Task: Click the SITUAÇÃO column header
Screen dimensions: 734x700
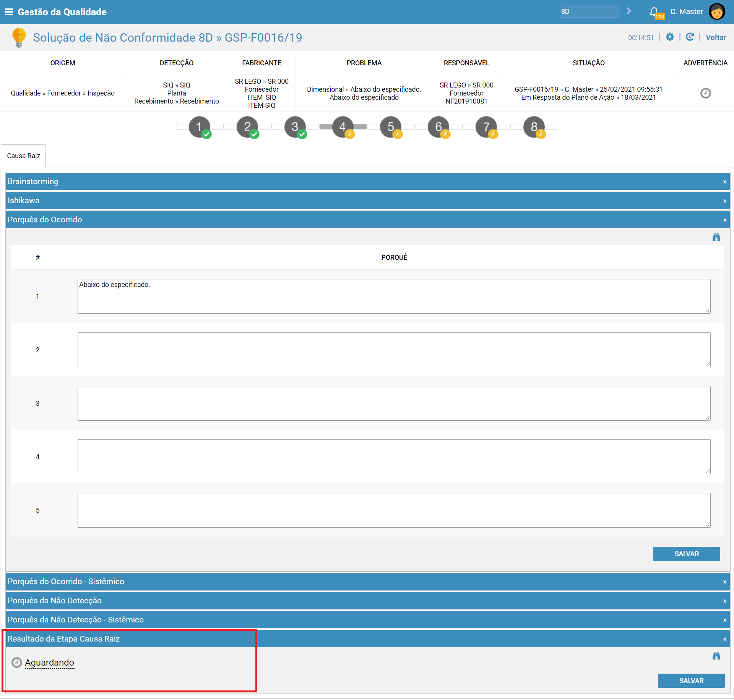Action: pyautogui.click(x=588, y=63)
